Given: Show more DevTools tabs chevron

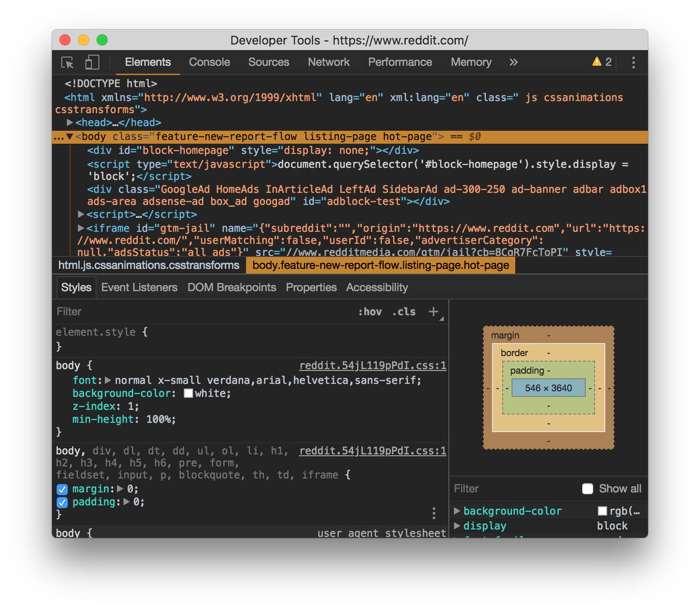Looking at the screenshot, I should [x=513, y=62].
